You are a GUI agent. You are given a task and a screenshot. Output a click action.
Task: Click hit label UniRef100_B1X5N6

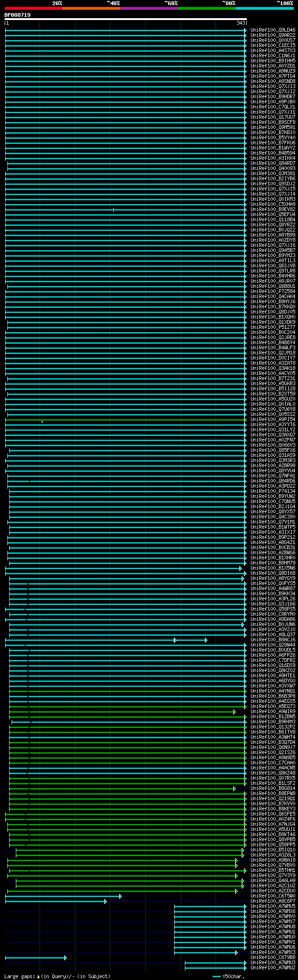pyautogui.click(x=273, y=568)
